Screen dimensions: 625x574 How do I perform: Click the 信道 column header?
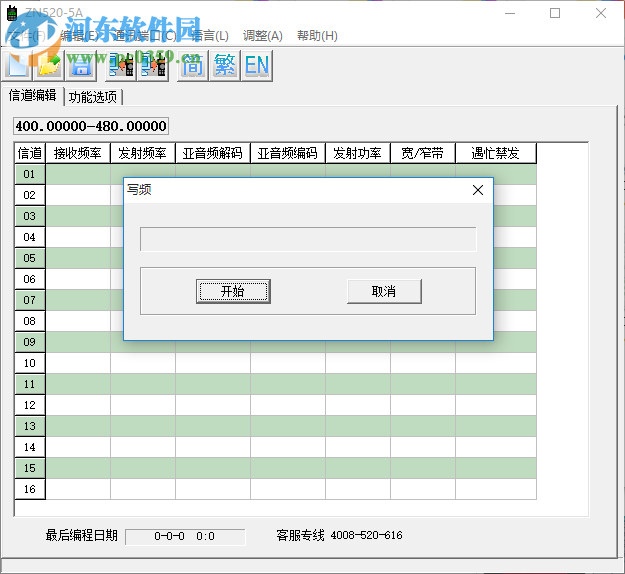[30, 153]
